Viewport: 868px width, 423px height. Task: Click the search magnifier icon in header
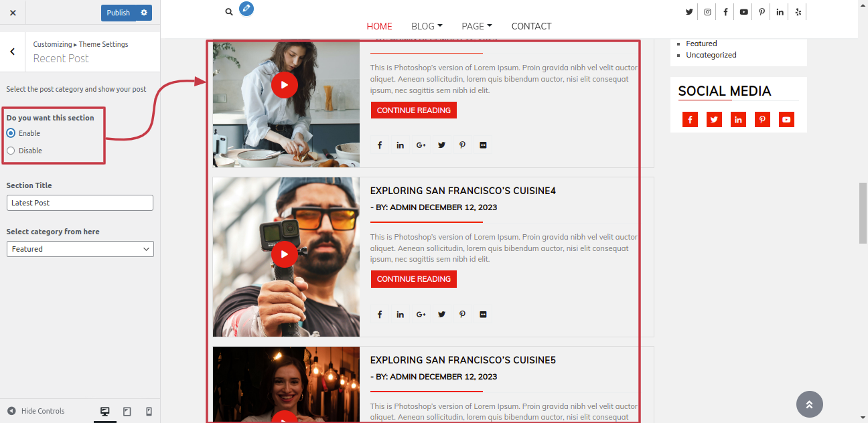(x=229, y=12)
